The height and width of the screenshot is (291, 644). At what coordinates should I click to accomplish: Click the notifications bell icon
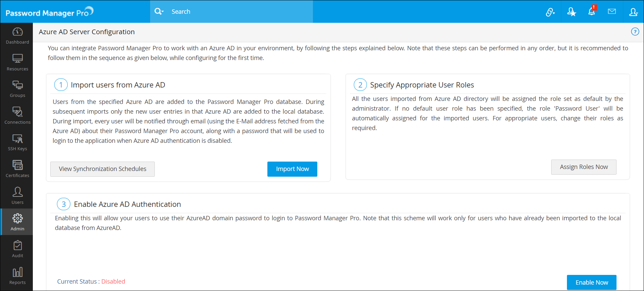[x=592, y=12]
